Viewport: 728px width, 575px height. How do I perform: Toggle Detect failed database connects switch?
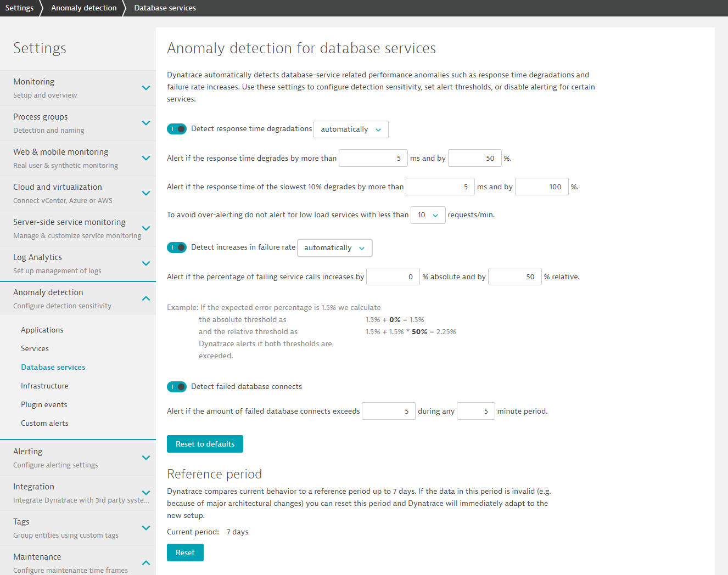[177, 387]
